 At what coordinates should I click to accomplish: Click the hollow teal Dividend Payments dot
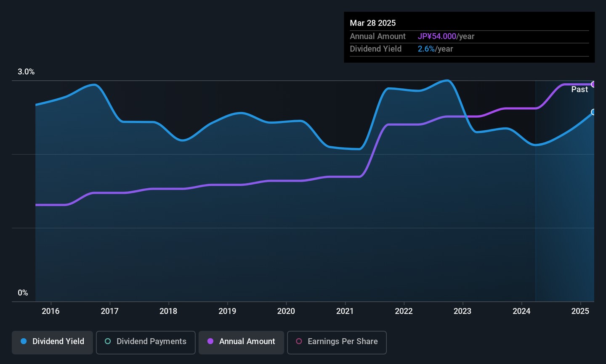point(108,341)
